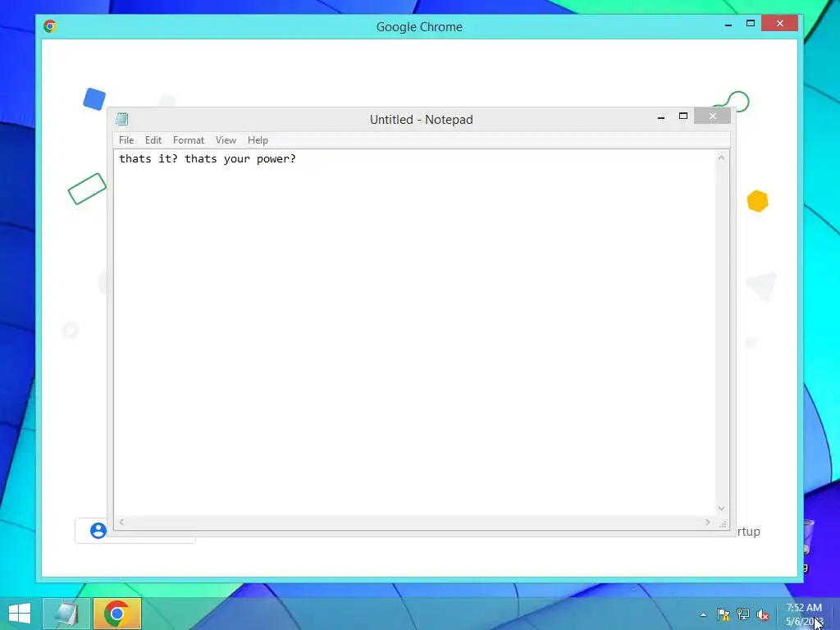This screenshot has height=630, width=840.
Task: Click the Notepad horizontal scrollbar left arrow
Action: 121,522
